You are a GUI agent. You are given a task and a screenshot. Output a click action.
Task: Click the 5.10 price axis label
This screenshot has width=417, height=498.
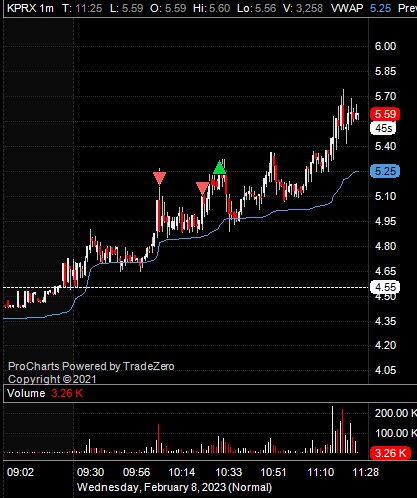385,196
